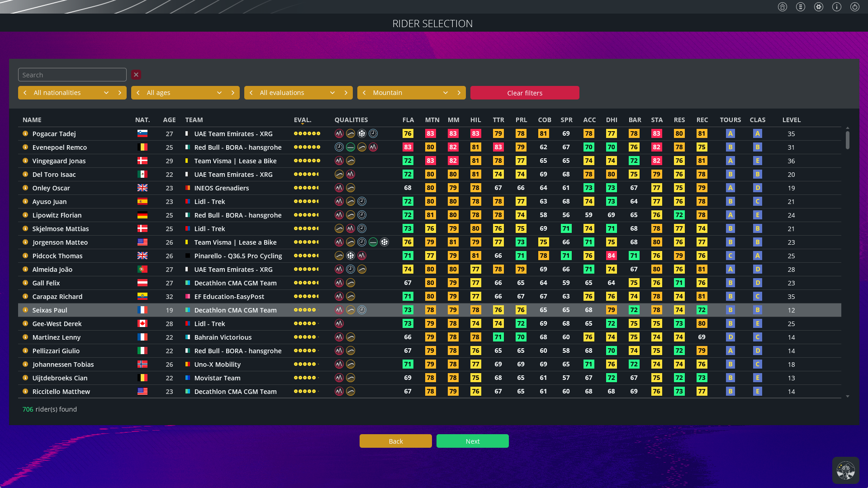Go to previous nationality filter option
Viewport: 868px width, 488px height.
25,93
